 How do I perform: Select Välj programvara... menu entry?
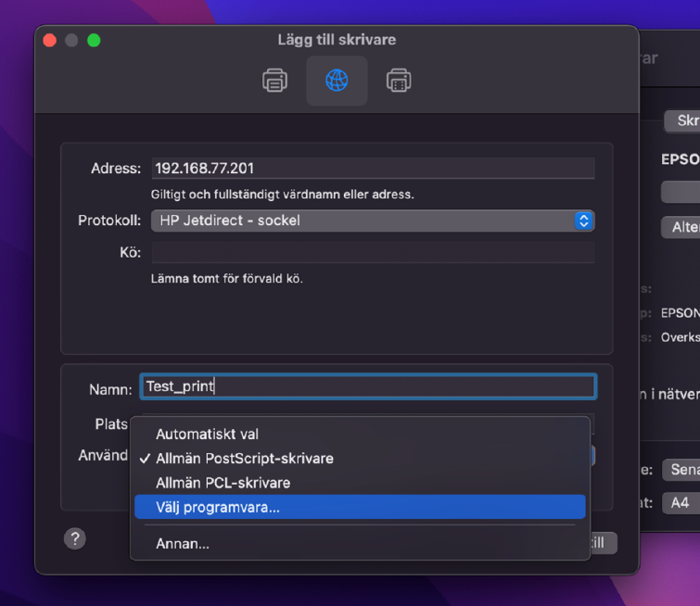(218, 507)
